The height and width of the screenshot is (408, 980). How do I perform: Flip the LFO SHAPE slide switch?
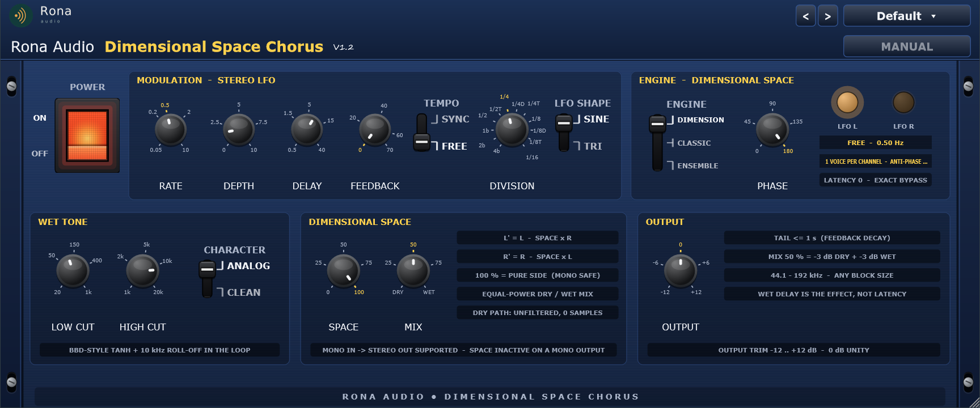pos(564,132)
